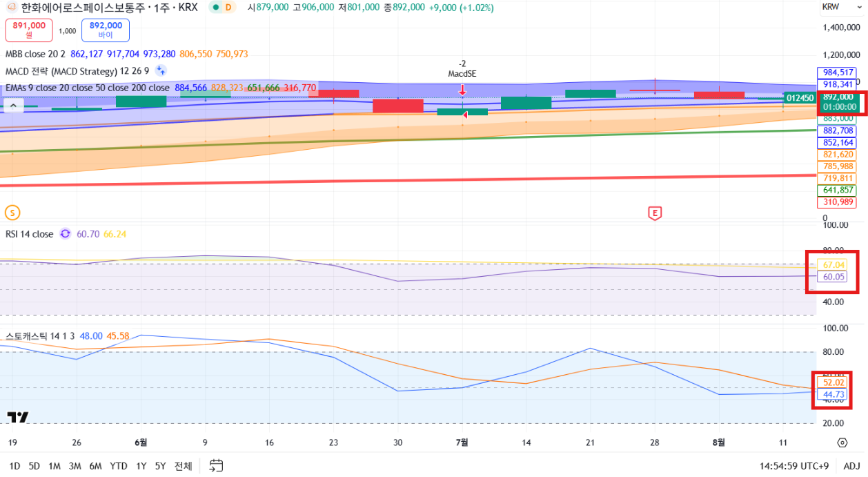The image size is (868, 477).
Task: Select the green EMA 50 line
Action: click(407, 141)
